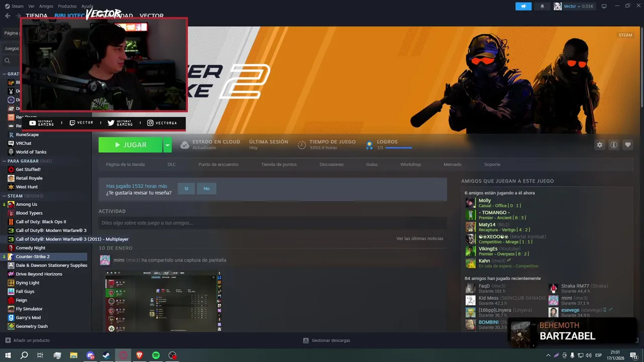Open game settings gear for Counter-Strike 2
Image resolution: width=644 pixels, height=362 pixels.
tap(599, 145)
